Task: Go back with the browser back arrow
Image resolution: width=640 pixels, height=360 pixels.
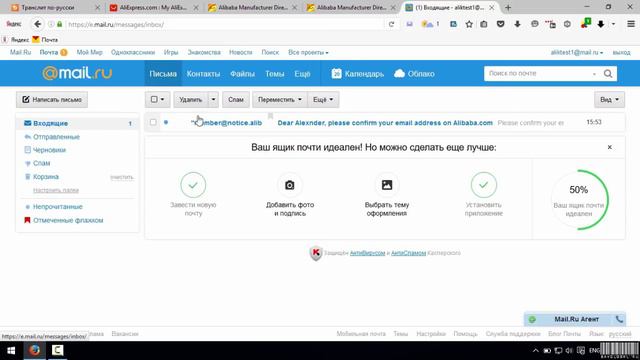Action: pyautogui.click(x=38, y=24)
